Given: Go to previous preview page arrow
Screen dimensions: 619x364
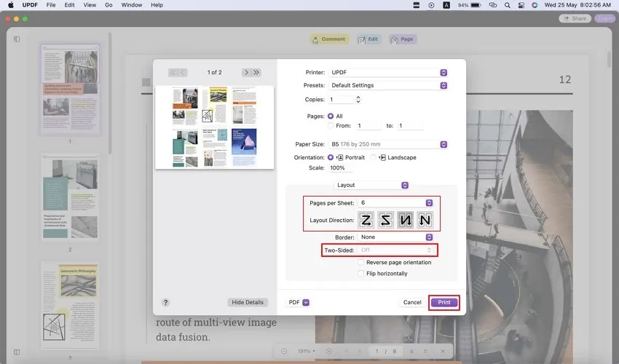Looking at the screenshot, I should pyautogui.click(x=182, y=72).
